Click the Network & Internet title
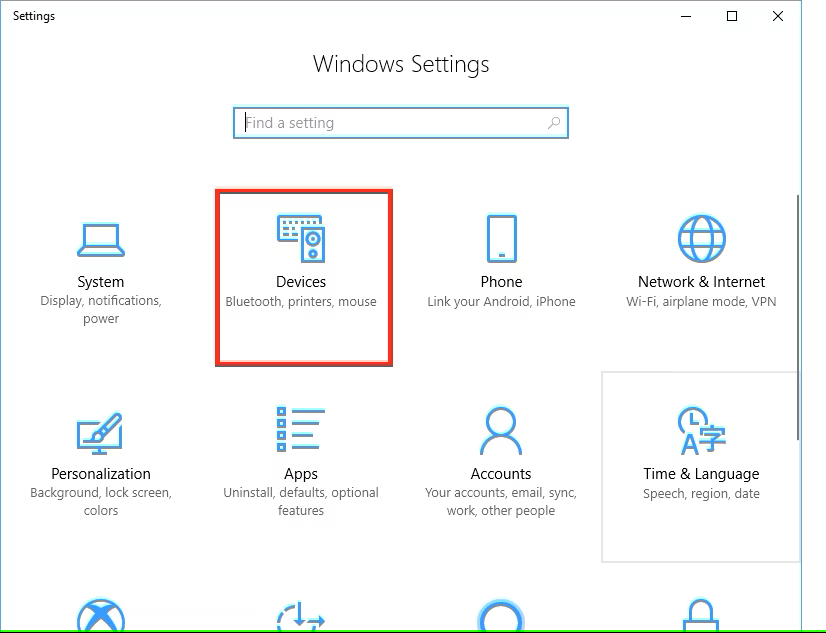The width and height of the screenshot is (826, 633). [x=701, y=282]
